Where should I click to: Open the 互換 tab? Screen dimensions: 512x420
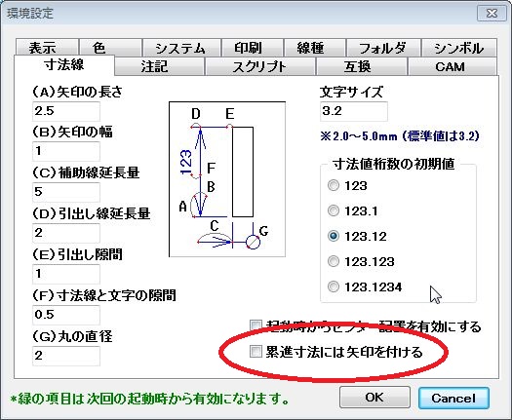pyautogui.click(x=362, y=66)
